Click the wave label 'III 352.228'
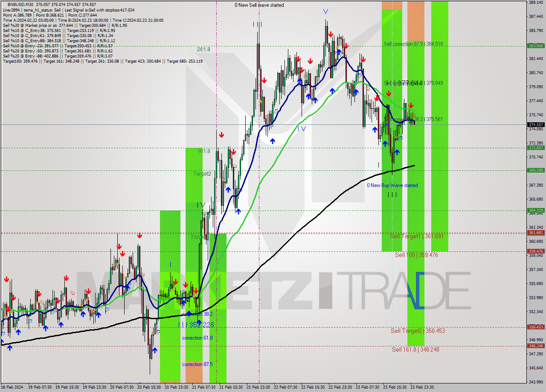Viewport: 546px width, 392px height. pos(196,325)
